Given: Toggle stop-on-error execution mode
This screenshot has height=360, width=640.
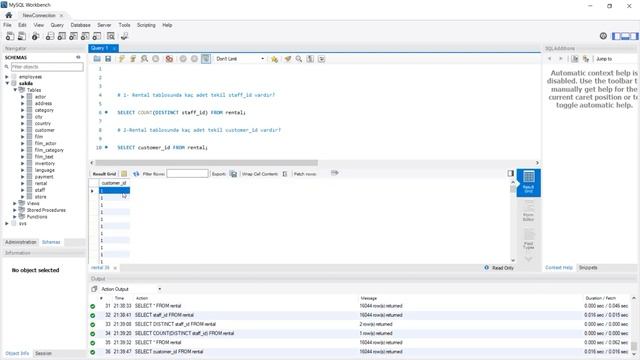Looking at the screenshot, I should tap(169, 59).
